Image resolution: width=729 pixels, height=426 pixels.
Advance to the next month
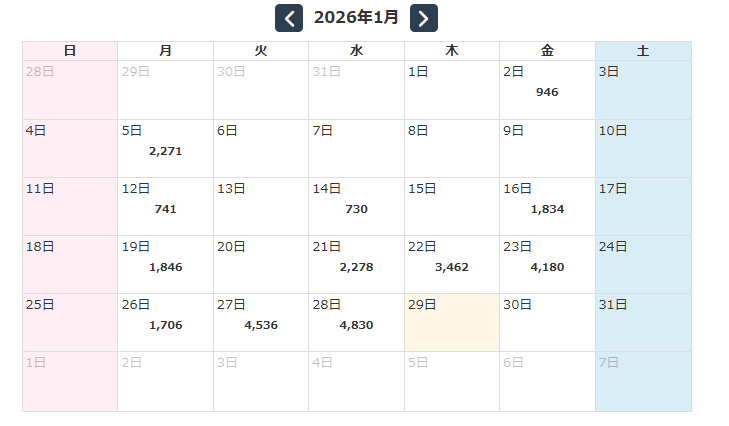pyautogui.click(x=424, y=18)
